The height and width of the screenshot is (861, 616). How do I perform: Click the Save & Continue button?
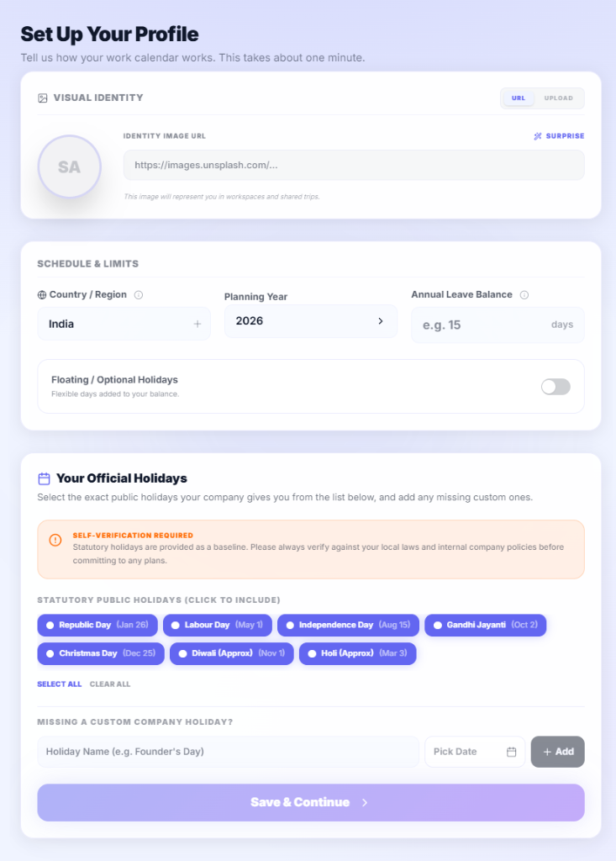pyautogui.click(x=311, y=802)
